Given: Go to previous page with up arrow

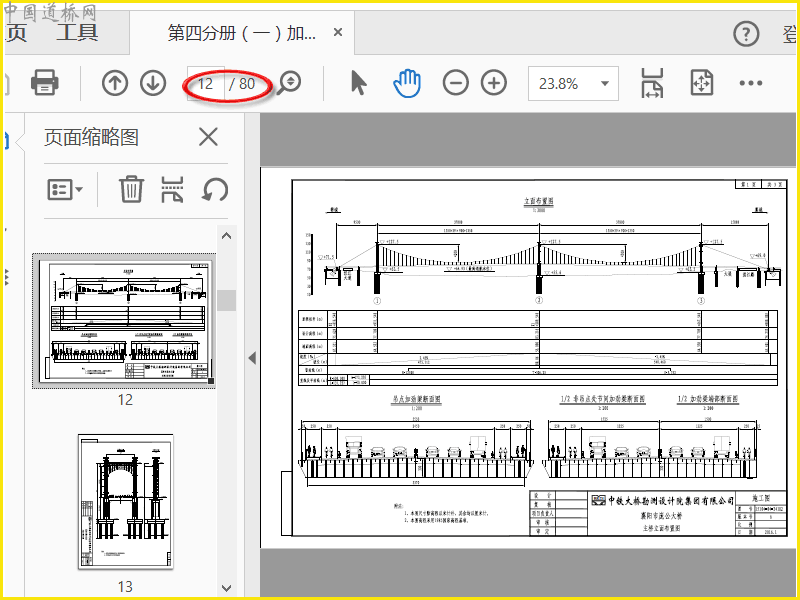Looking at the screenshot, I should point(114,83).
